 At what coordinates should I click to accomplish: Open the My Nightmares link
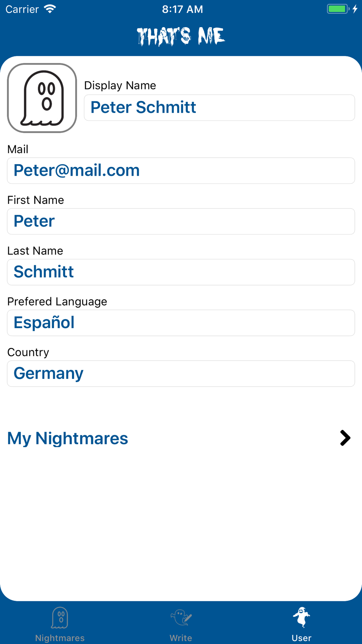coord(68,438)
